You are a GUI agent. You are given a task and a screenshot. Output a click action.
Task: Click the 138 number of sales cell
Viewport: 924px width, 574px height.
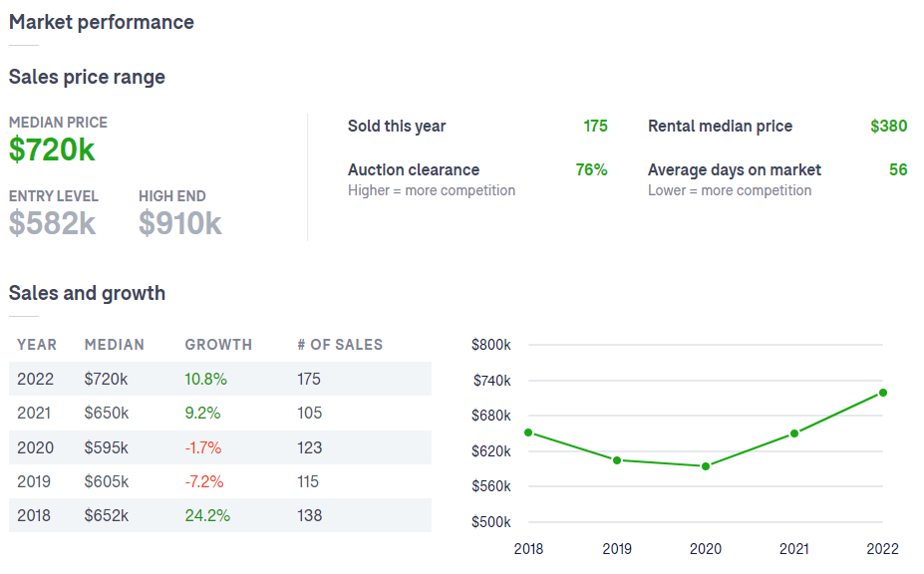[310, 515]
